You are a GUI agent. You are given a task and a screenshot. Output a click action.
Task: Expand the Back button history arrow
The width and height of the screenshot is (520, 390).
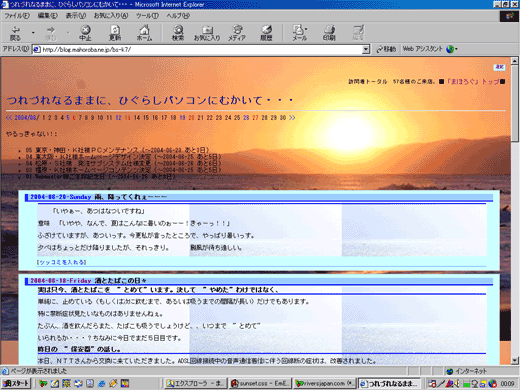(33, 33)
